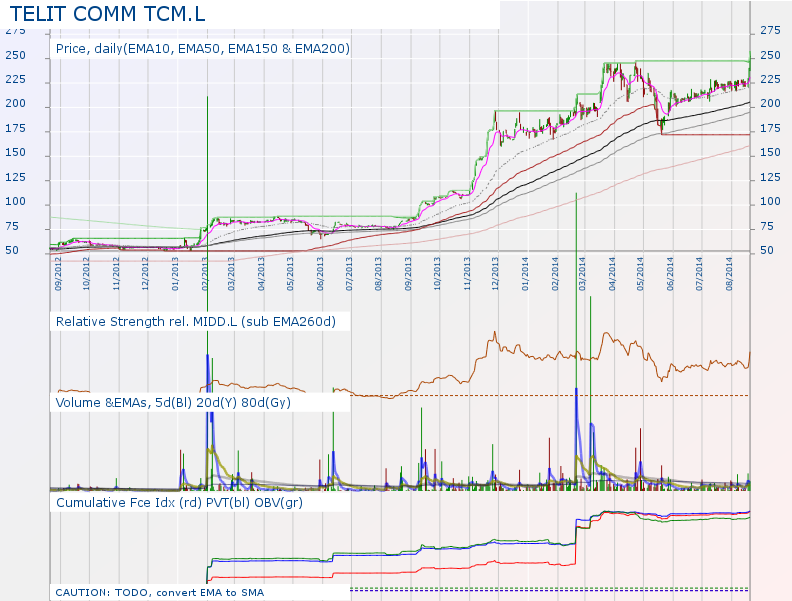Click the 06/2013 date axis label
Viewport: 792px width, 601px height.
point(320,273)
